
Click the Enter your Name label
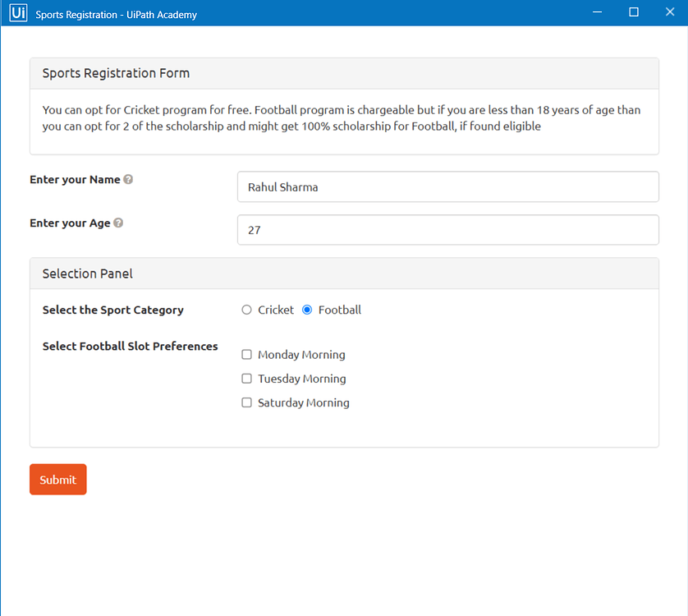(76, 179)
